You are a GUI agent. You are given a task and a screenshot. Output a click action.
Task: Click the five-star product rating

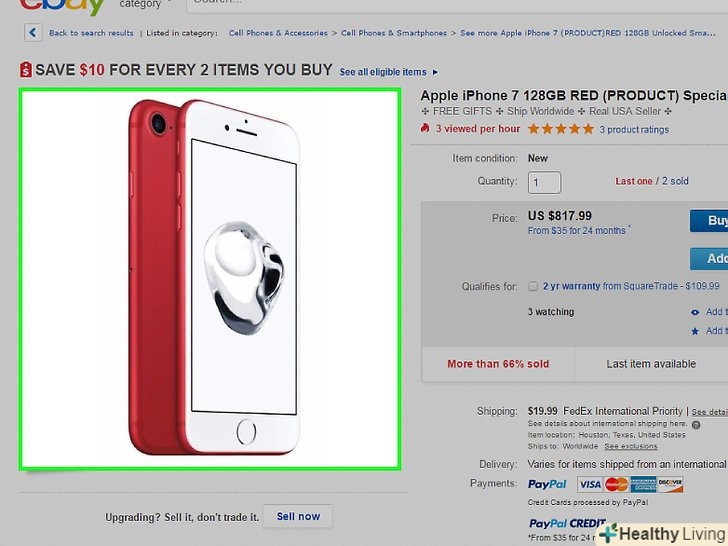[x=559, y=129]
